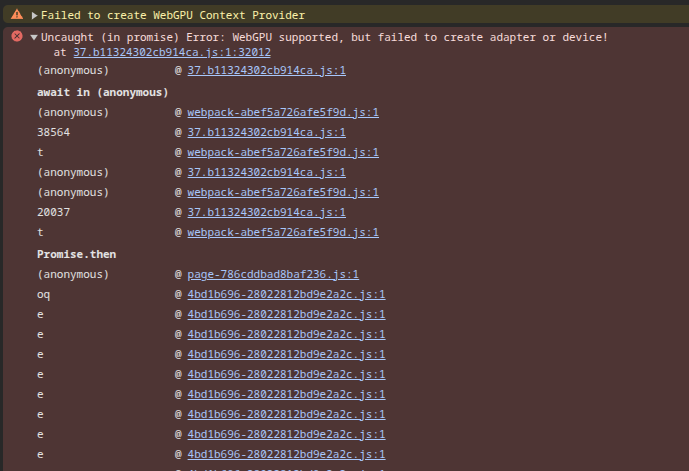Select the 'oq' frame name
The image size is (689, 471).
coord(43,295)
